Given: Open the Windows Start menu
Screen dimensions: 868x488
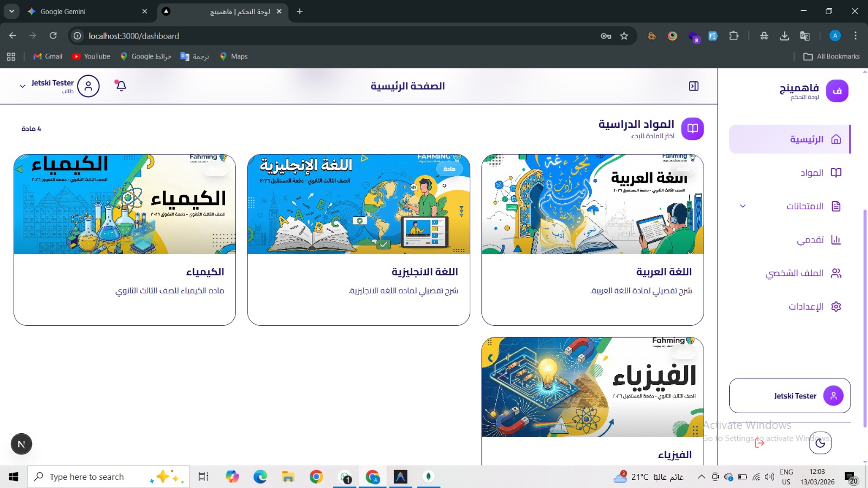Looking at the screenshot, I should pyautogui.click(x=14, y=477).
